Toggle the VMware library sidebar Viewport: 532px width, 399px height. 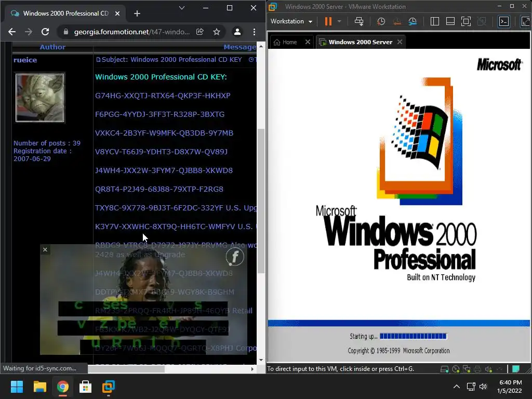point(435,21)
